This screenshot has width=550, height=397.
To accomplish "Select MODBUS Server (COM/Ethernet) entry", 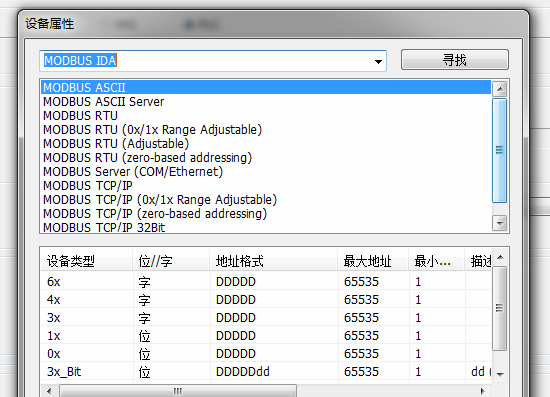I will pyautogui.click(x=266, y=172).
